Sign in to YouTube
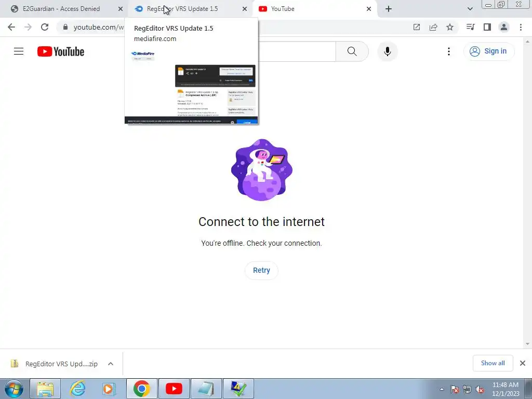Viewport: 532px width, 399px height. coord(489,51)
